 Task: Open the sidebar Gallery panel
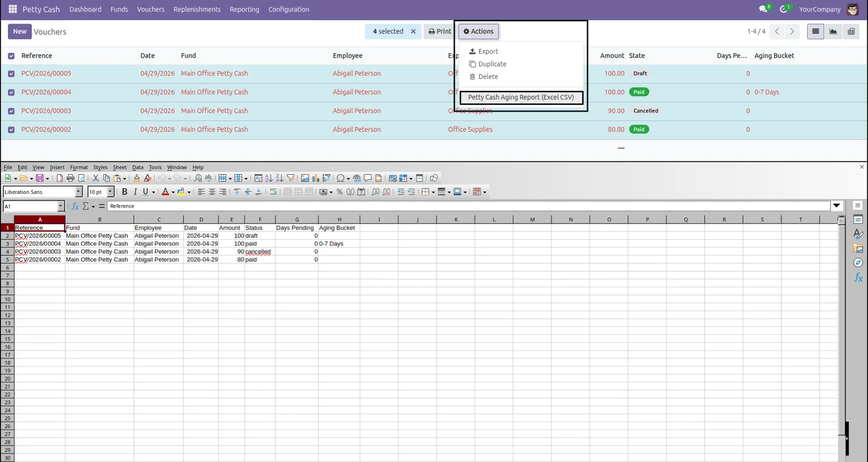coord(858,248)
